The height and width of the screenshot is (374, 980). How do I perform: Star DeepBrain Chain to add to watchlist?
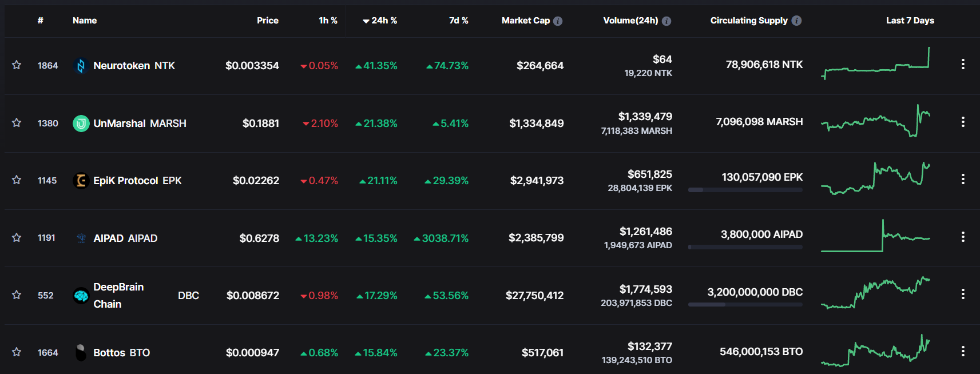[x=17, y=295]
